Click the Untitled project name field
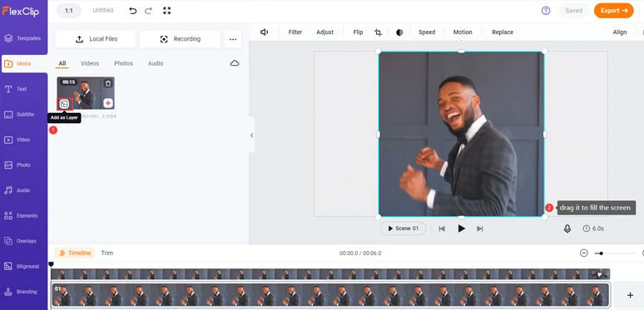The width and height of the screenshot is (644, 310). [103, 10]
